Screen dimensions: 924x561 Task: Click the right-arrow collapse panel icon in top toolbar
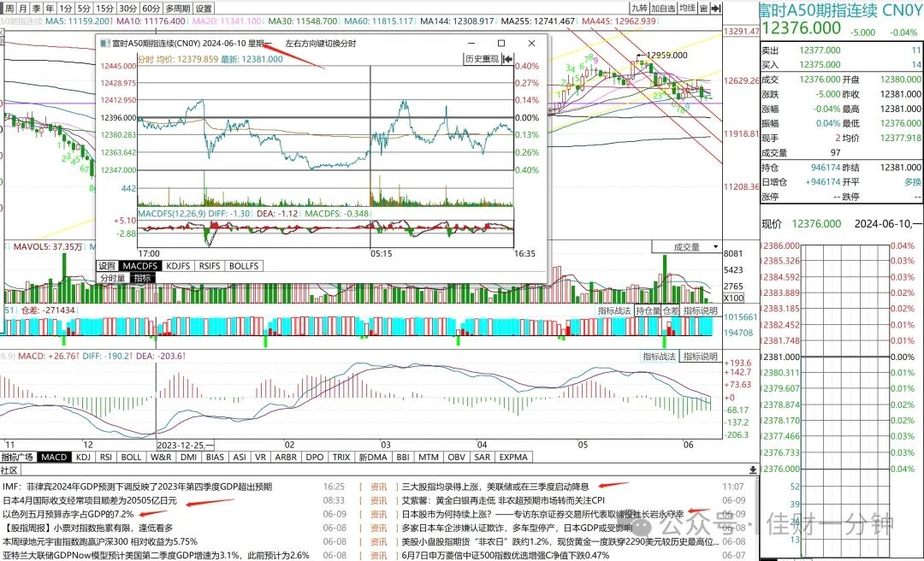716,9
